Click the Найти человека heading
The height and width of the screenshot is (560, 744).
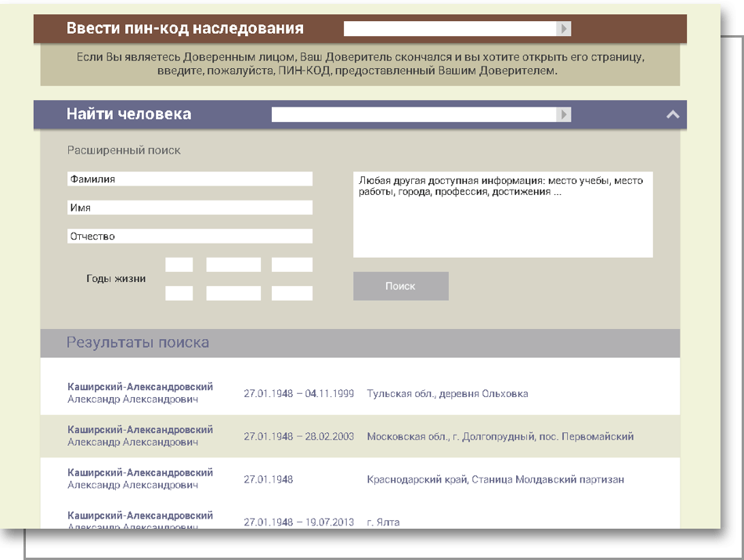point(129,114)
